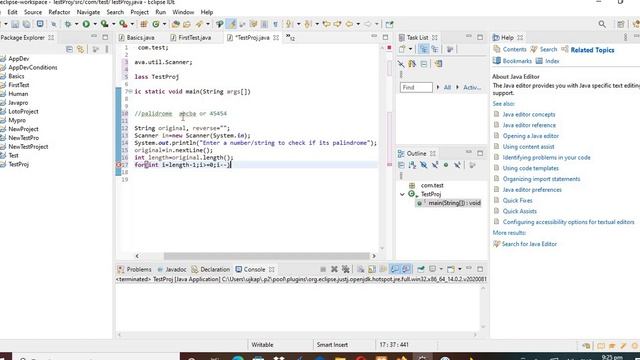Click Remove All Terminated Launches in Console

coord(346,269)
